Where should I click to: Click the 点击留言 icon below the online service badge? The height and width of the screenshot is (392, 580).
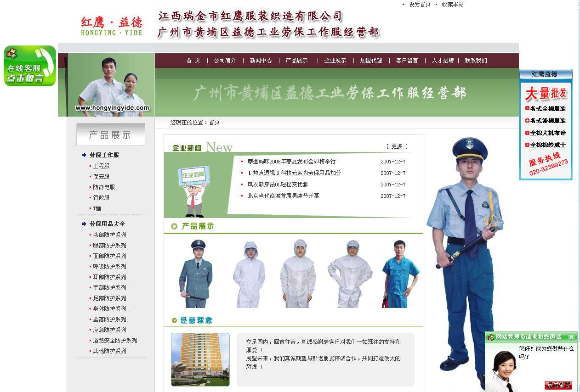pos(25,79)
